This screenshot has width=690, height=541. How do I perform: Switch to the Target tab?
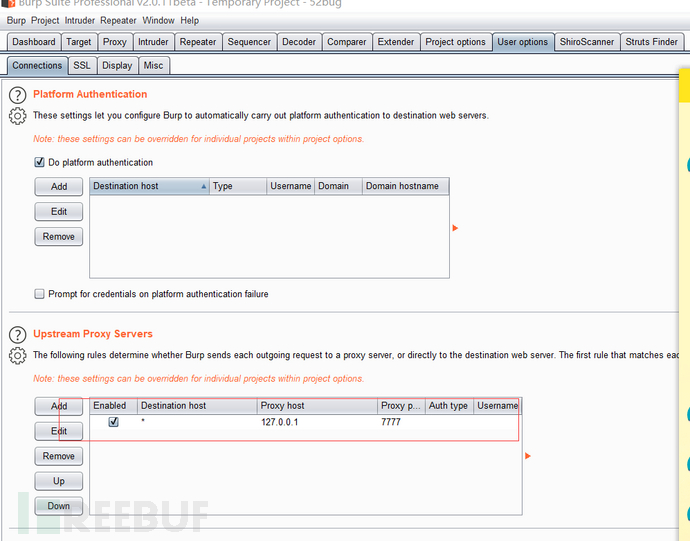(x=79, y=42)
